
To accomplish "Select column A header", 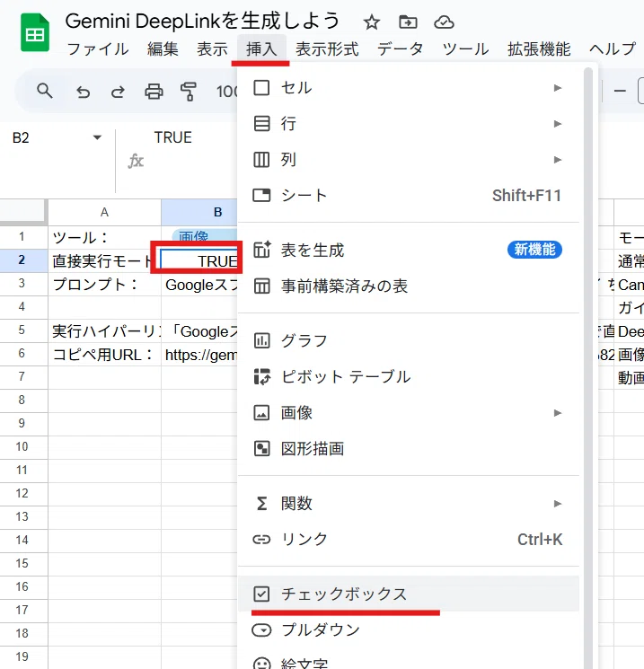I will 104,212.
